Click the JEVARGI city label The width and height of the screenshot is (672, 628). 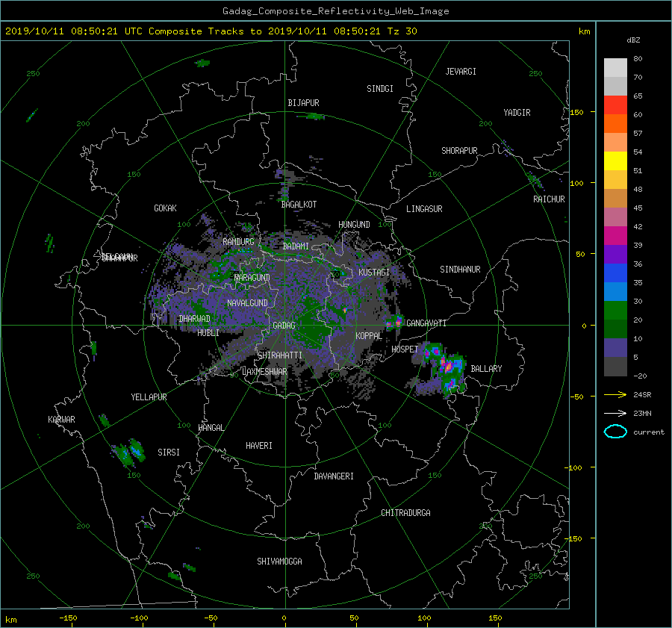461,71
